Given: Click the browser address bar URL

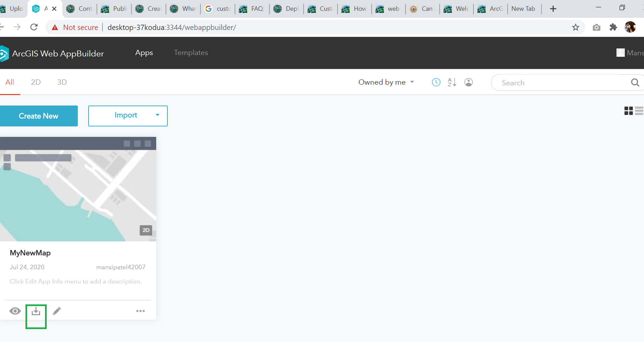Looking at the screenshot, I should tap(172, 28).
